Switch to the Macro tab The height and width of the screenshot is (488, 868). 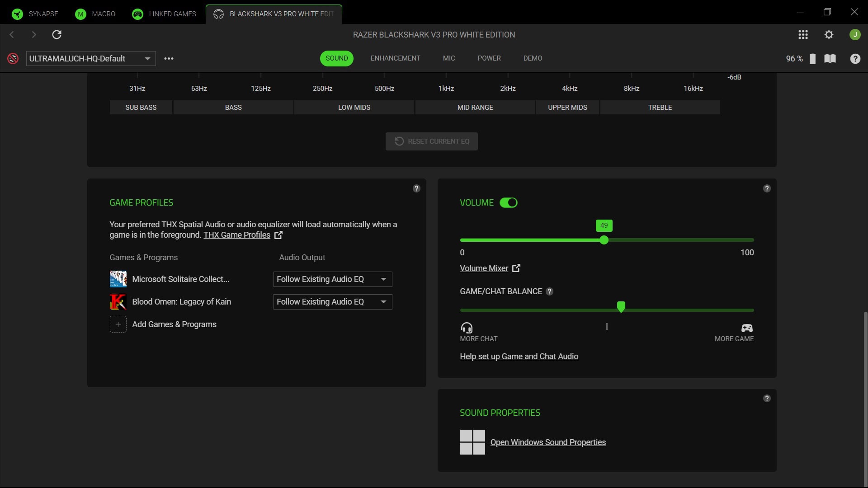(95, 14)
